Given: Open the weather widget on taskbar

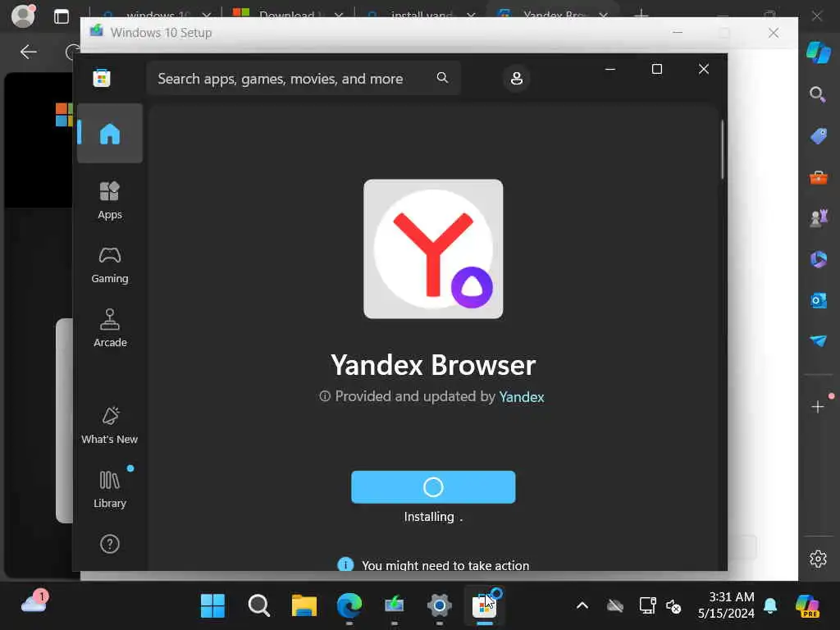Looking at the screenshot, I should pos(34,601).
